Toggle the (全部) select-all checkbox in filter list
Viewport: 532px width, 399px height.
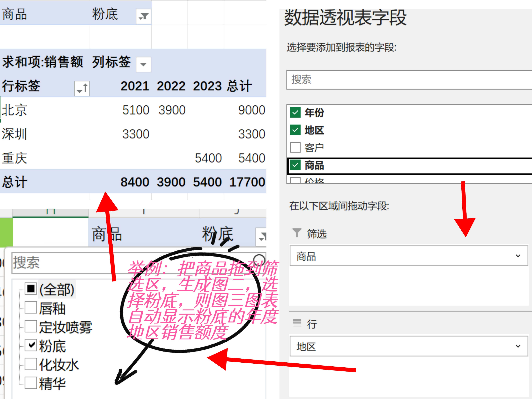coord(31,289)
